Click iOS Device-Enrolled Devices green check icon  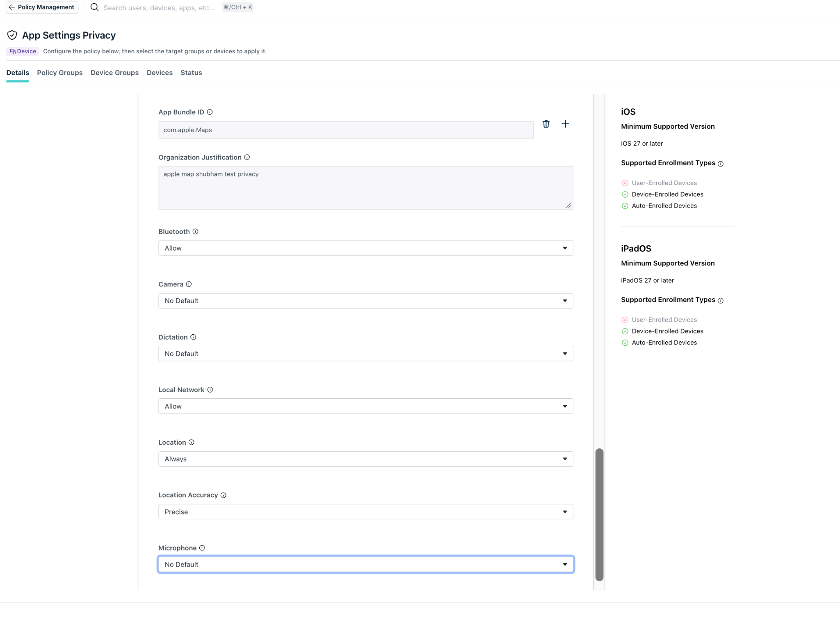point(625,194)
